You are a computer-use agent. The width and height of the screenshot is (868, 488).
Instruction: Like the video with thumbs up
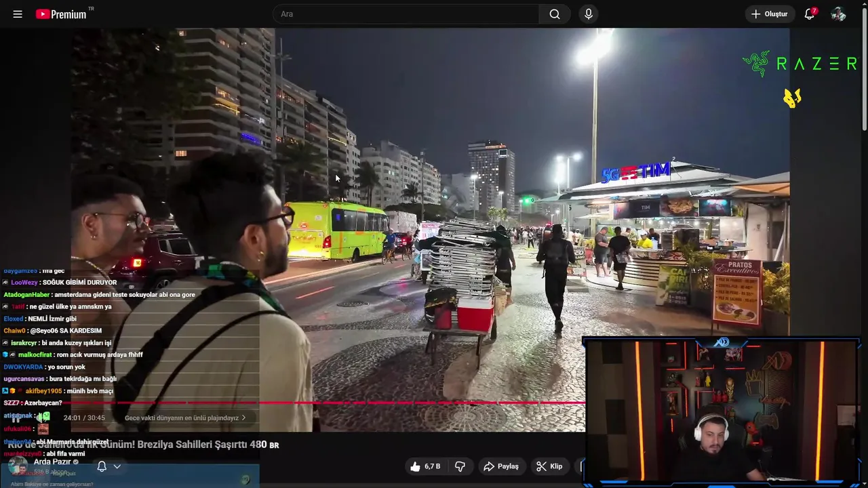[425, 466]
